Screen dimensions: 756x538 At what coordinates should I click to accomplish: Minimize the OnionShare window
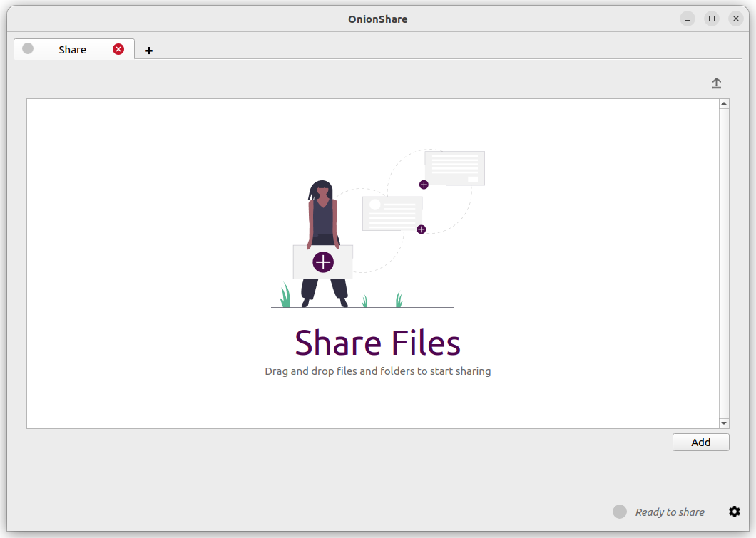coord(688,19)
